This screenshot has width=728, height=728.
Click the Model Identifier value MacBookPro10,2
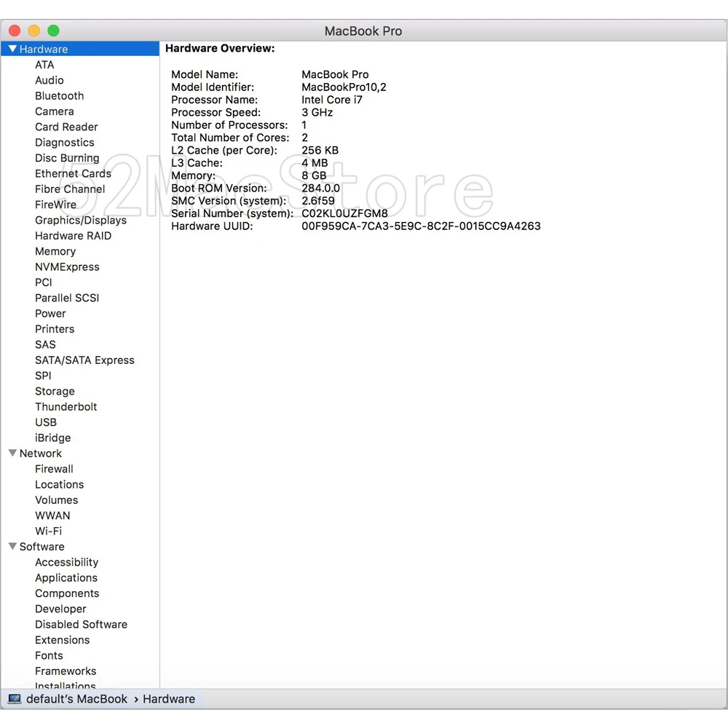tap(344, 87)
